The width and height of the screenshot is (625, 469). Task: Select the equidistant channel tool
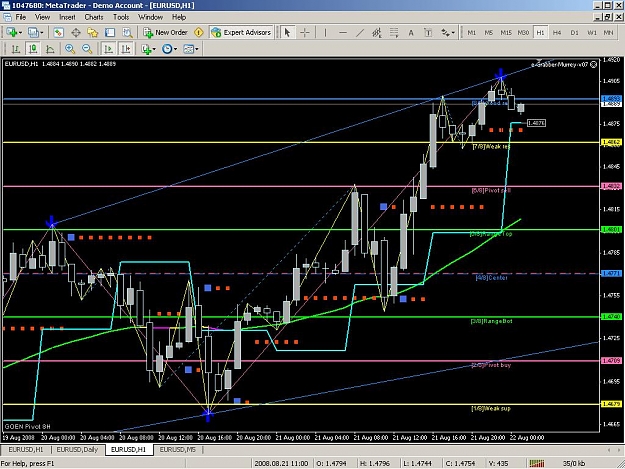pos(377,33)
